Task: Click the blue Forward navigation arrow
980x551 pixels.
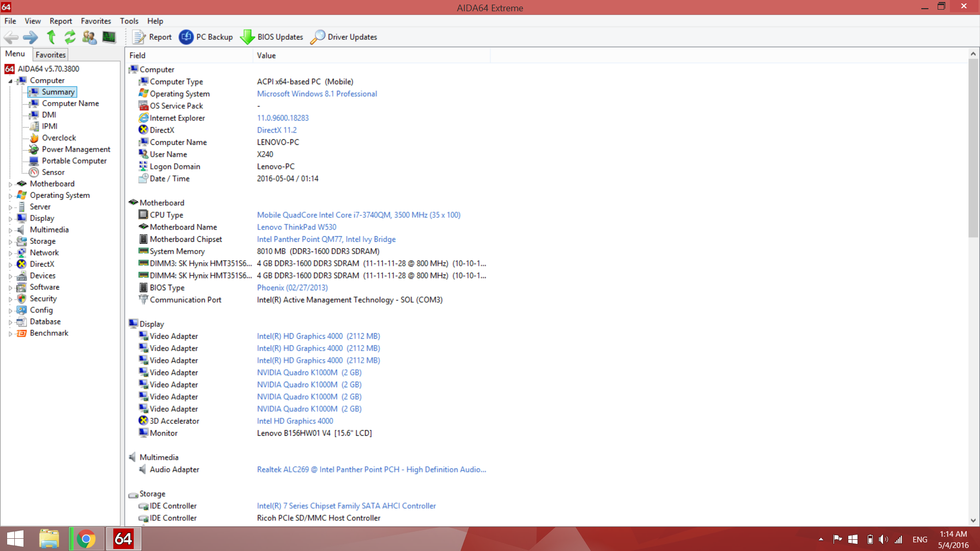Action: click(31, 37)
